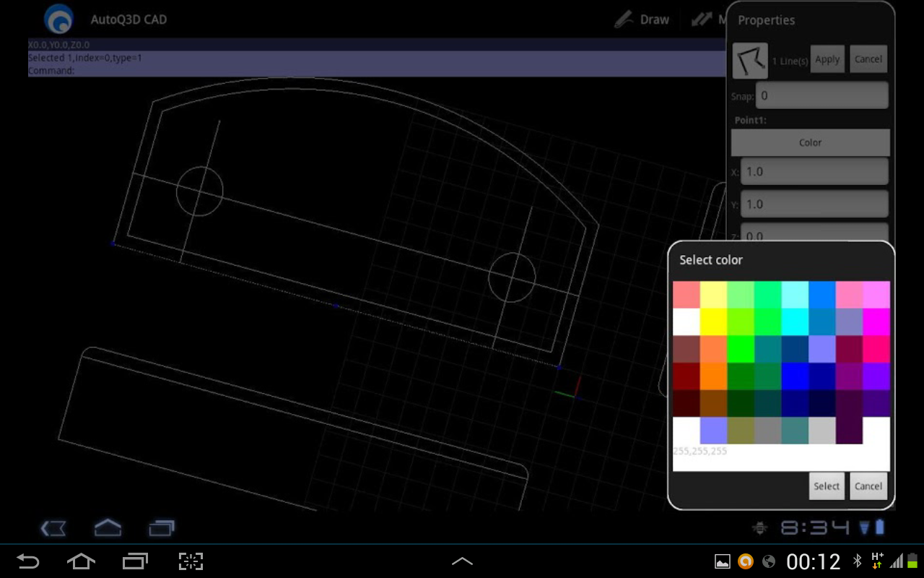The height and width of the screenshot is (578, 924).
Task: Click the 00:12 system clock
Action: (814, 561)
